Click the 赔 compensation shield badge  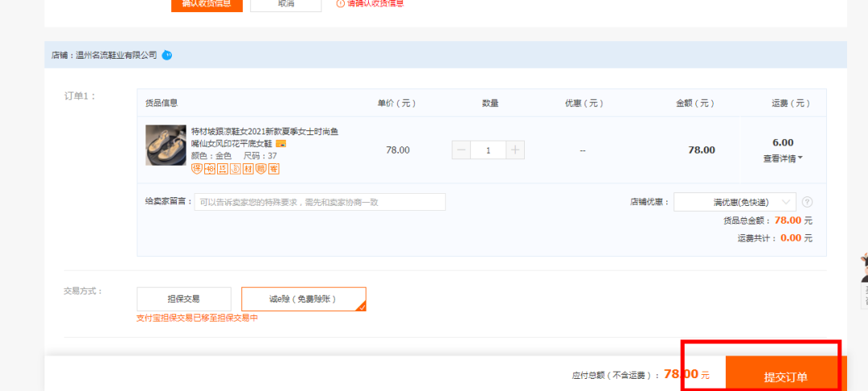(x=260, y=169)
